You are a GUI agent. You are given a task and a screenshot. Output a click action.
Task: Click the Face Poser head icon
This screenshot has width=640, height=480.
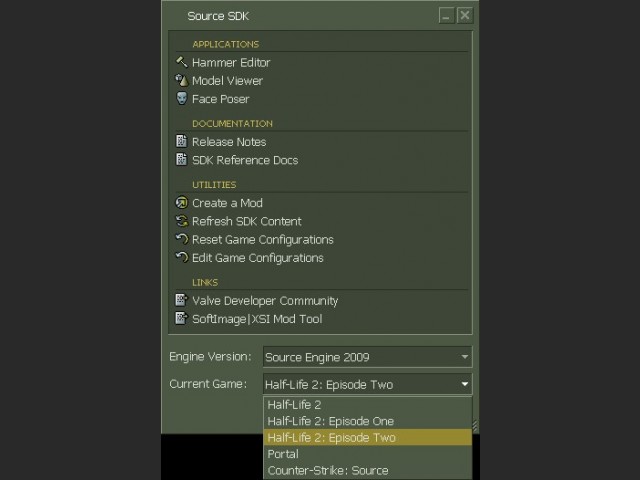[181, 98]
